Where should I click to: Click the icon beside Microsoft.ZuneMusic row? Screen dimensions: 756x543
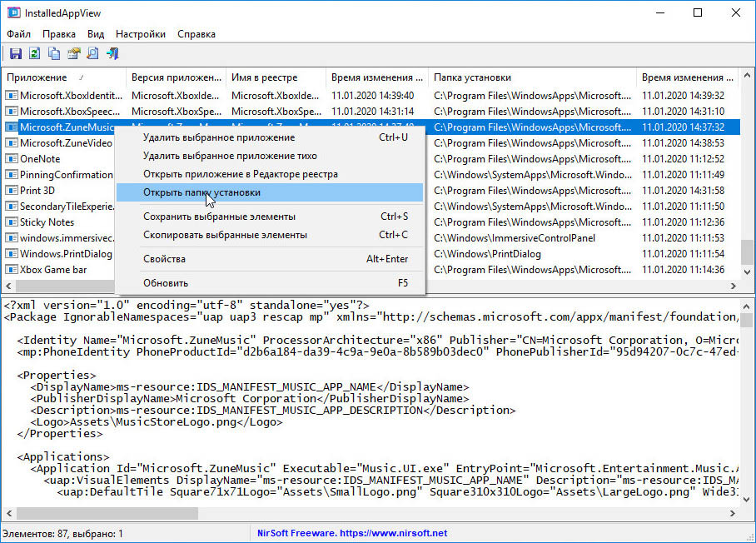click(x=12, y=127)
